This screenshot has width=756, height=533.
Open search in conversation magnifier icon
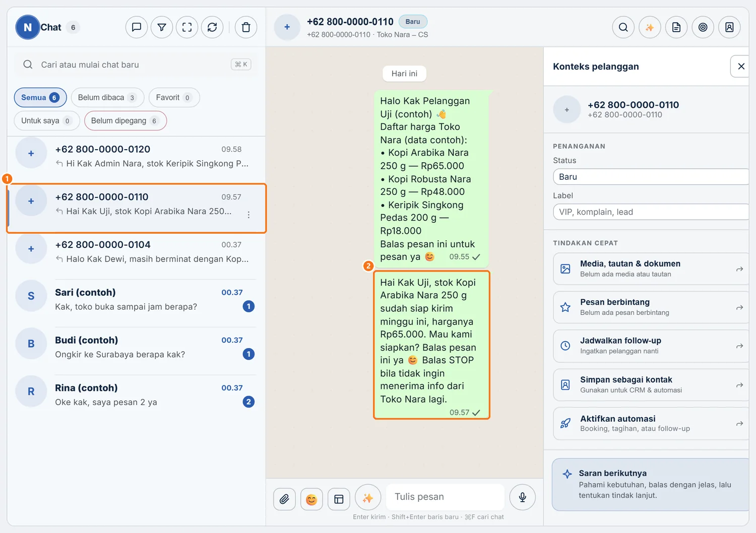pos(623,27)
